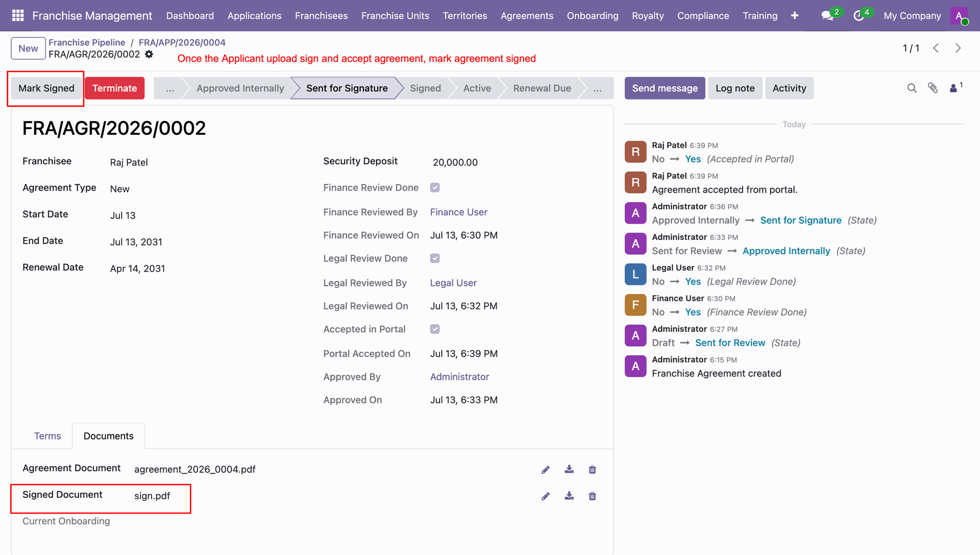980x555 pixels.
Task: Open the Royalty menu
Action: pos(648,16)
